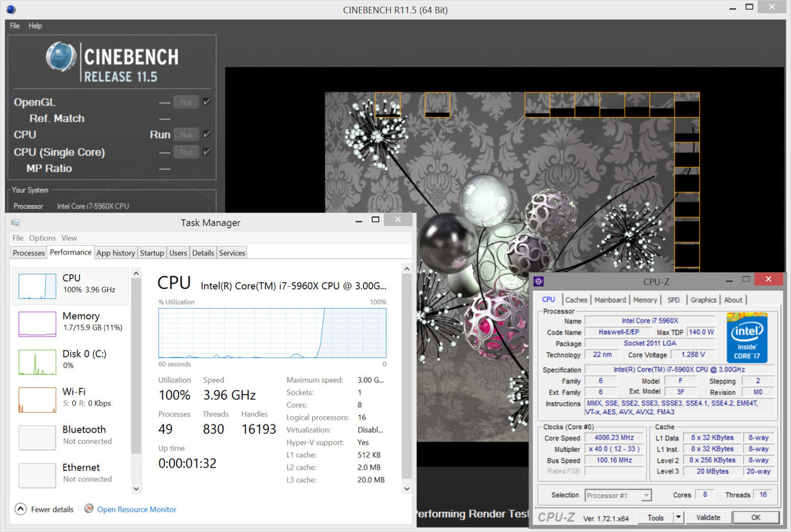Click the CPU-Z title bar icon
The image size is (791, 532).
(x=539, y=281)
